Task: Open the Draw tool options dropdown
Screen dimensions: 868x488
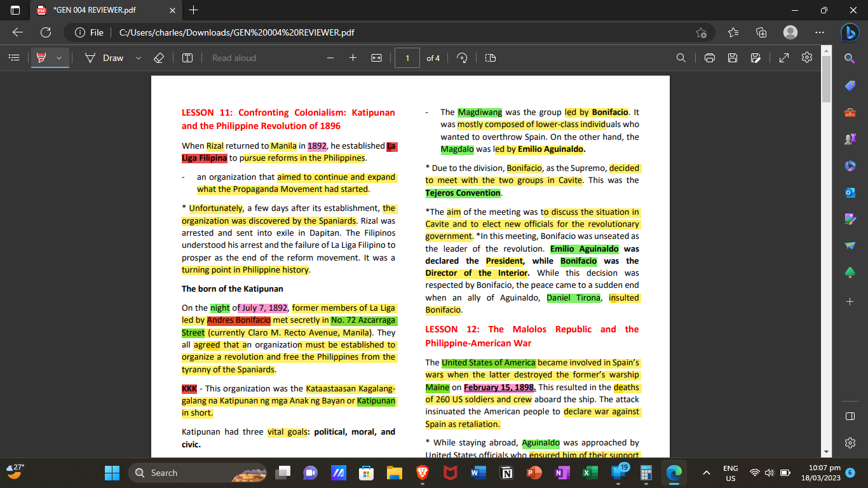Action: click(x=139, y=58)
